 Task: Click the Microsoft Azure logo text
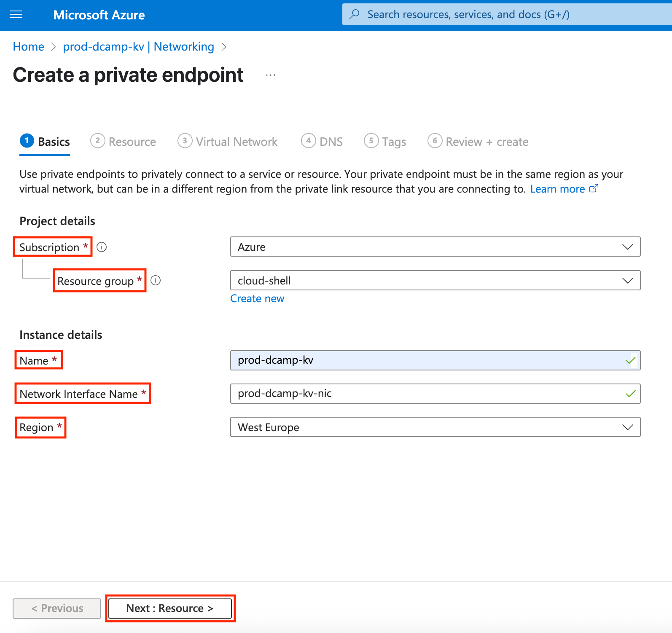click(x=99, y=15)
